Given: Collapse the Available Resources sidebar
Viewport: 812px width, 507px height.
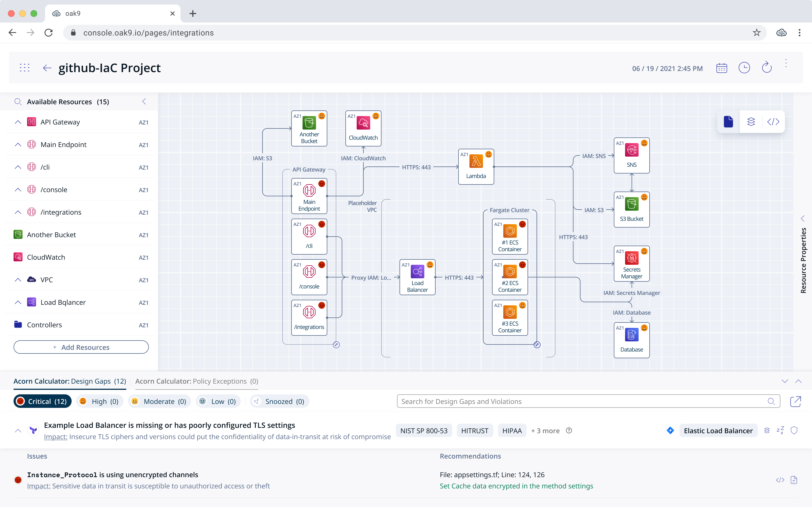Looking at the screenshot, I should pyautogui.click(x=144, y=102).
